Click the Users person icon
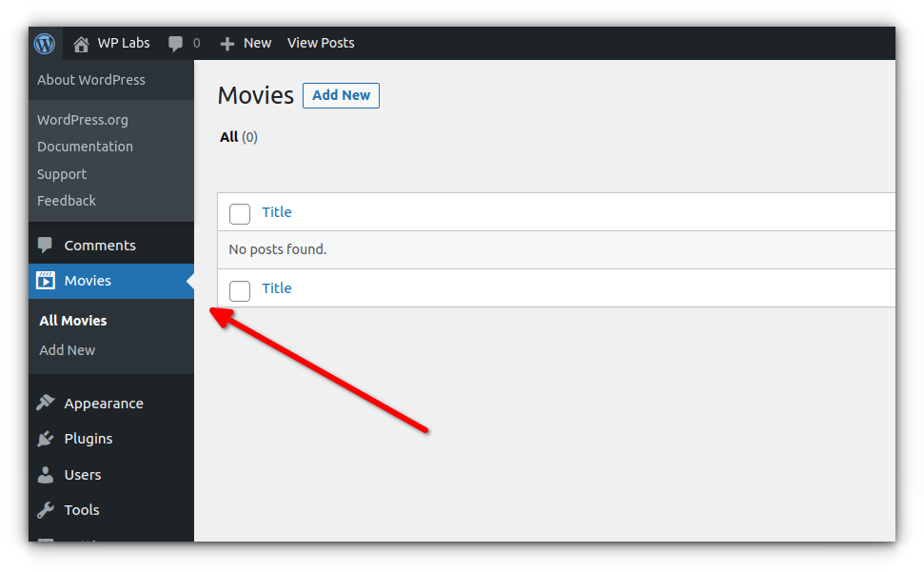Image resolution: width=924 pixels, height=572 pixels. point(46,475)
